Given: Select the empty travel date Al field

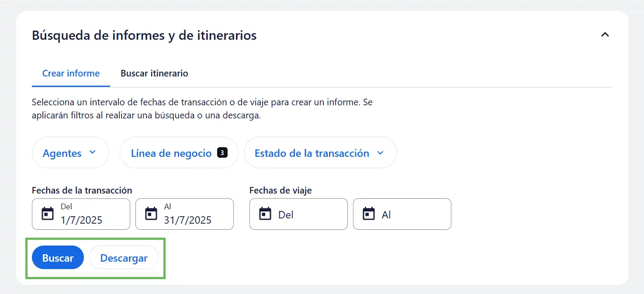Looking at the screenshot, I should 411,214.
